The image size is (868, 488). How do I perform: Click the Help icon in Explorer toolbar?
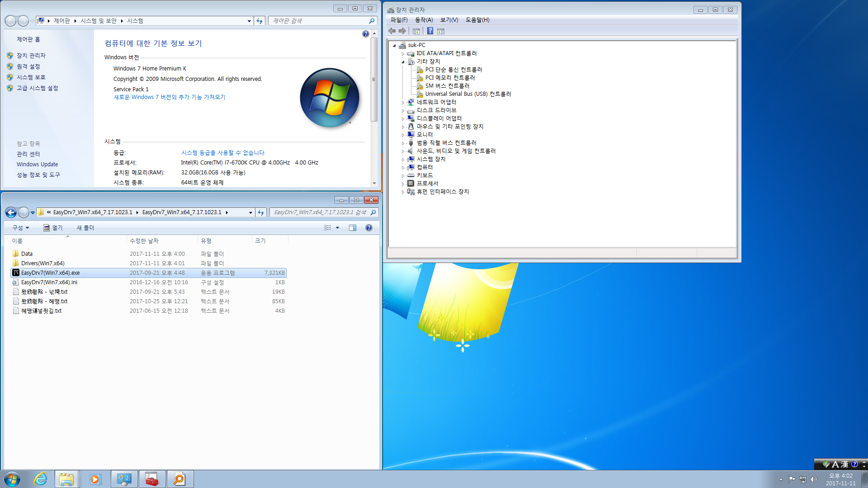369,228
